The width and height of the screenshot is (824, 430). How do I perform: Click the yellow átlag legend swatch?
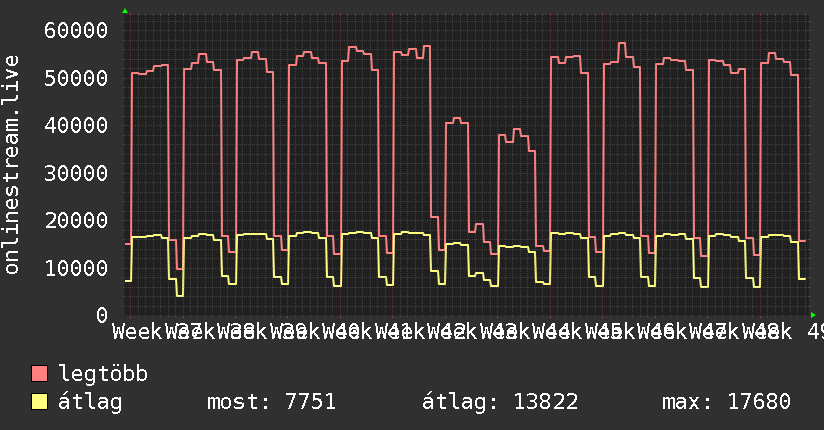tap(39, 402)
